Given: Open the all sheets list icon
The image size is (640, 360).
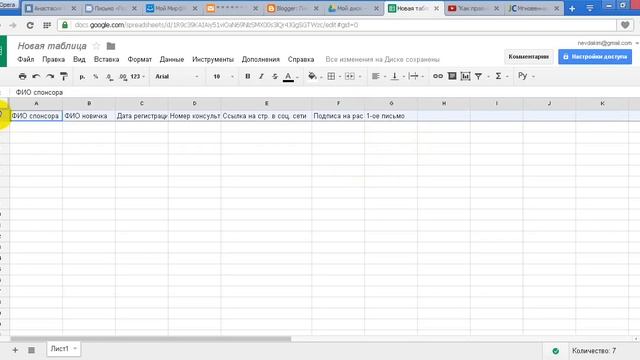Looking at the screenshot, I should click(31, 350).
